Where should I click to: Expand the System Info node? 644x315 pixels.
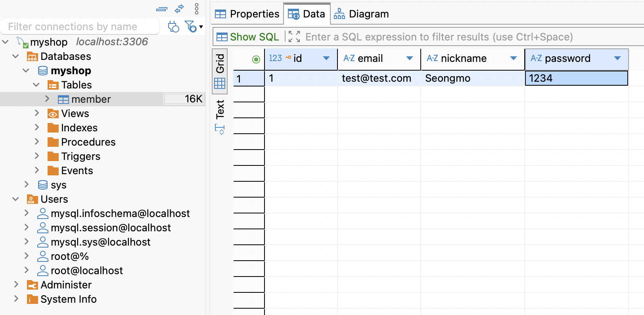pyautogui.click(x=16, y=299)
